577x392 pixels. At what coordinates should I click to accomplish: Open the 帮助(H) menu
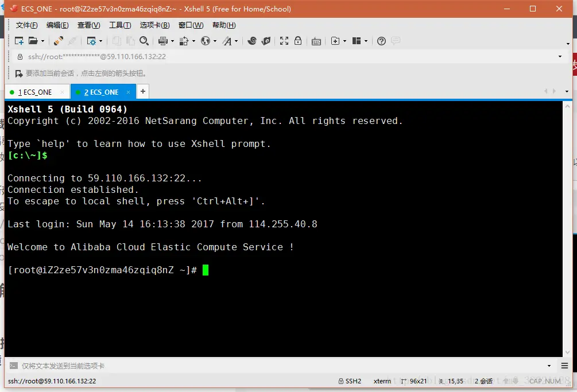pyautogui.click(x=224, y=25)
